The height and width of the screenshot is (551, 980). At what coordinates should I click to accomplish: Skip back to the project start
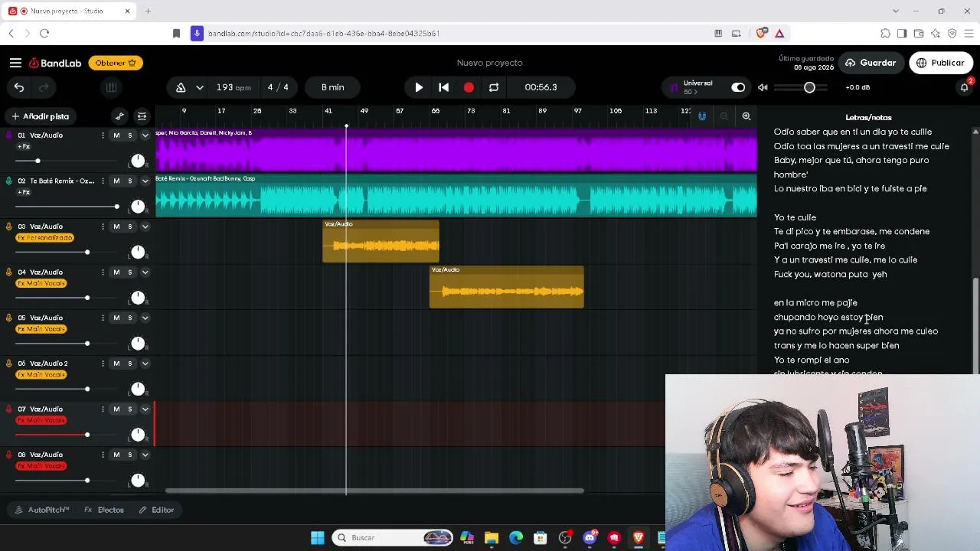tap(443, 87)
